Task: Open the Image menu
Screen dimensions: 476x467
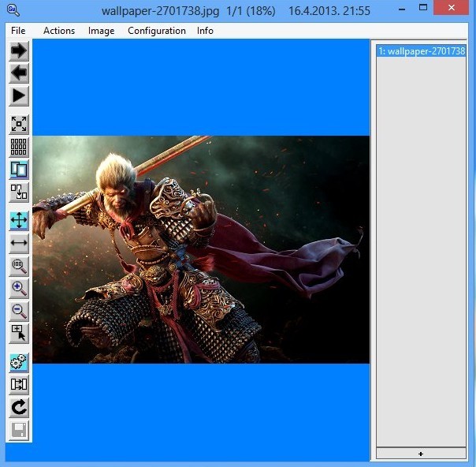Action: click(x=101, y=31)
